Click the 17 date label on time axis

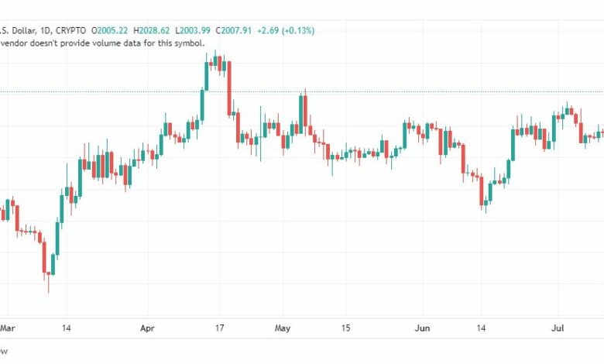point(220,328)
